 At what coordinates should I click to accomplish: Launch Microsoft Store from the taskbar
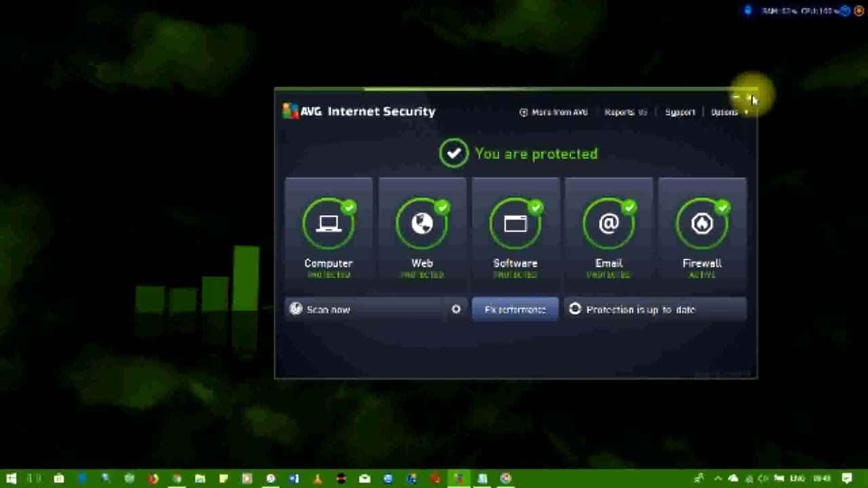coord(59,479)
